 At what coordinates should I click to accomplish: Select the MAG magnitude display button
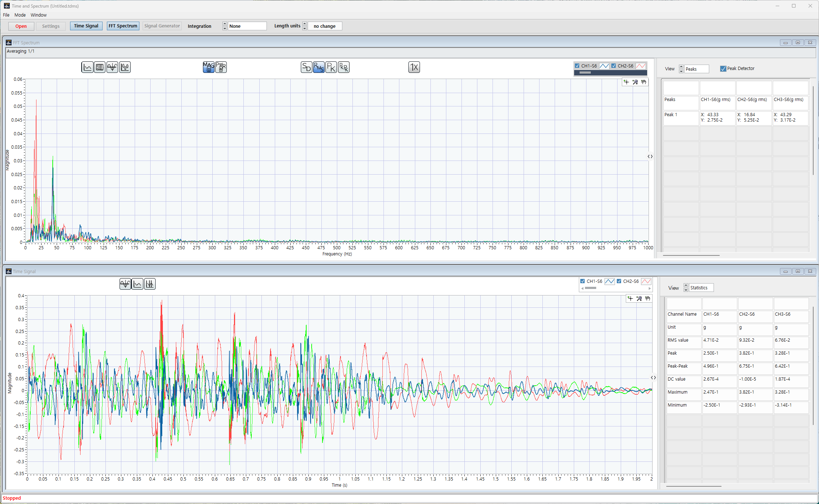tap(208, 67)
